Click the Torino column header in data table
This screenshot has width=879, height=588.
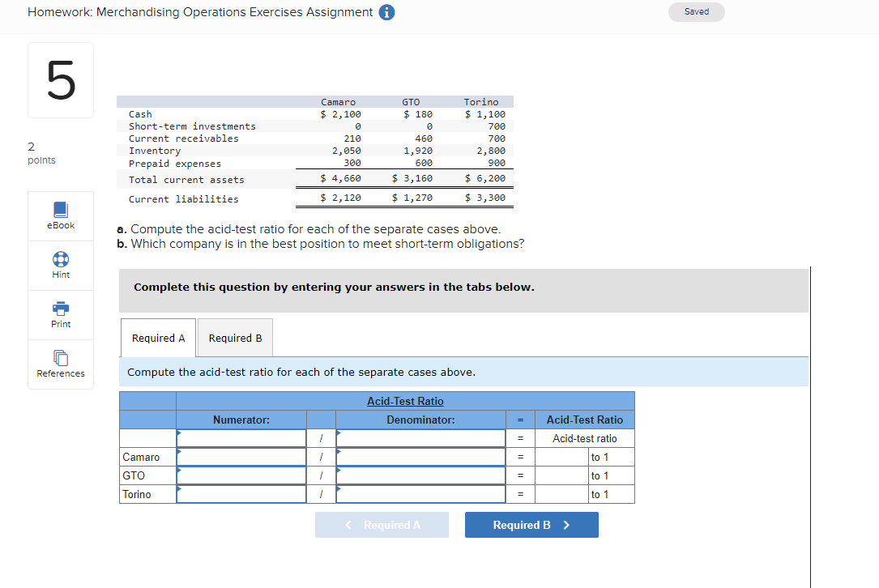point(481,102)
